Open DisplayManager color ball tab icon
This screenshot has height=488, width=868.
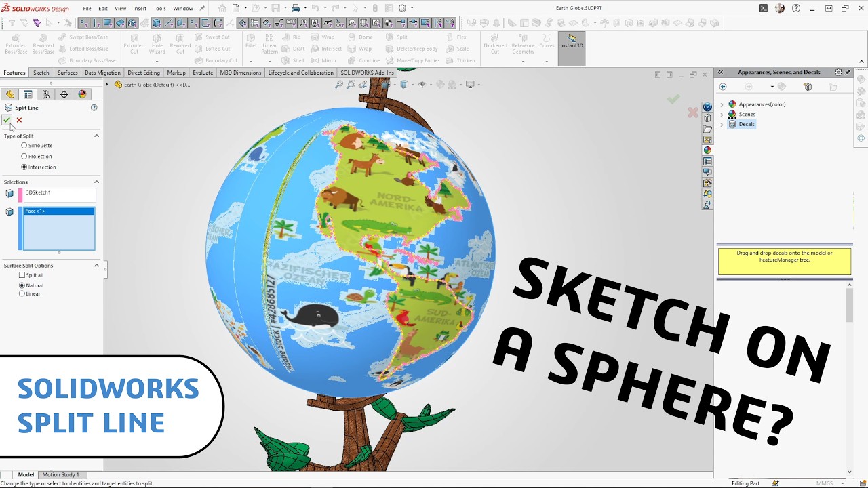click(83, 94)
